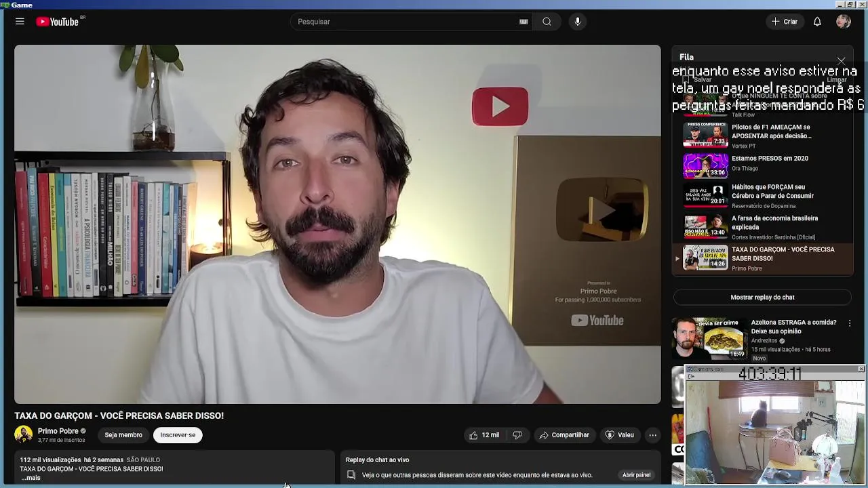Click the red YouTube play button overlay
Screen dimensions: 868x488
point(500,106)
